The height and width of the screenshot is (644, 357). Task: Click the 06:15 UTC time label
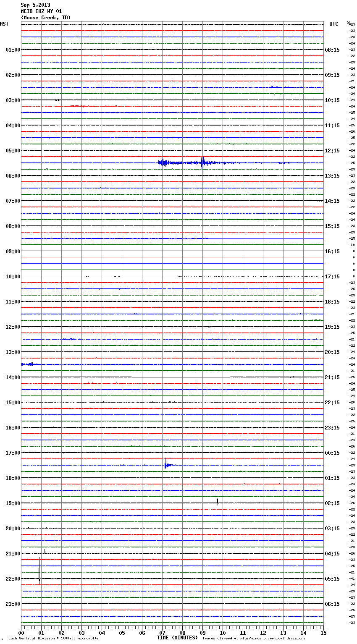(332, 604)
